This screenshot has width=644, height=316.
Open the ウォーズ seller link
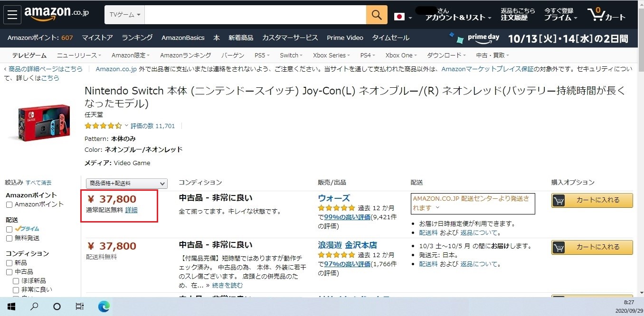point(334,198)
